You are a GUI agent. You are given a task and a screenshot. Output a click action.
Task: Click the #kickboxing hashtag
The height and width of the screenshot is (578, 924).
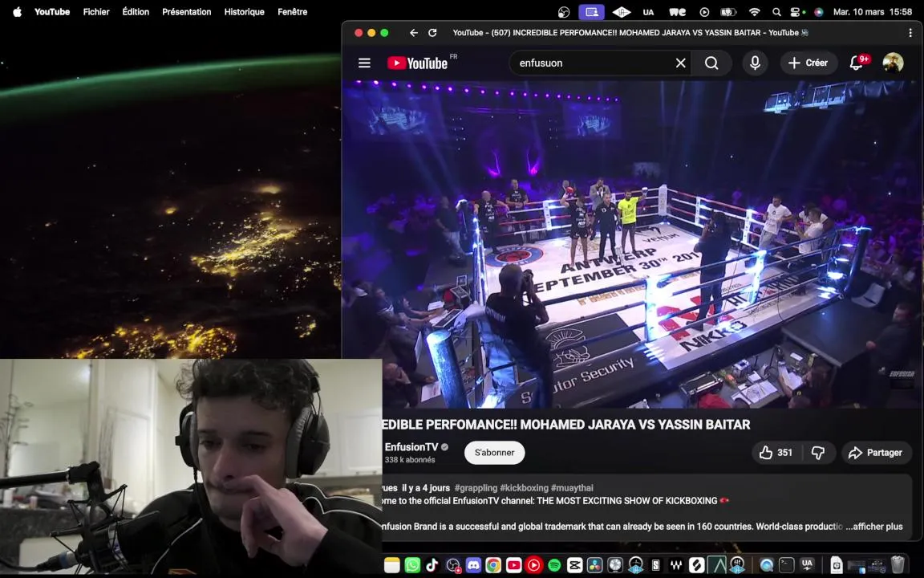tap(524, 488)
